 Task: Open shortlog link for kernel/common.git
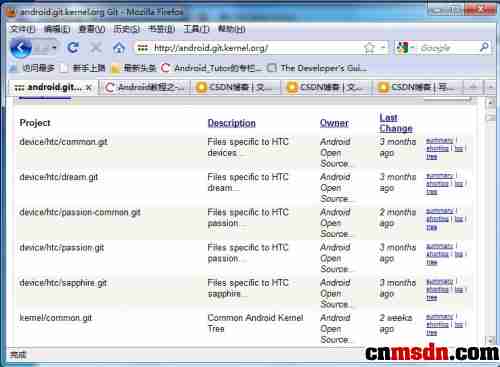click(438, 324)
